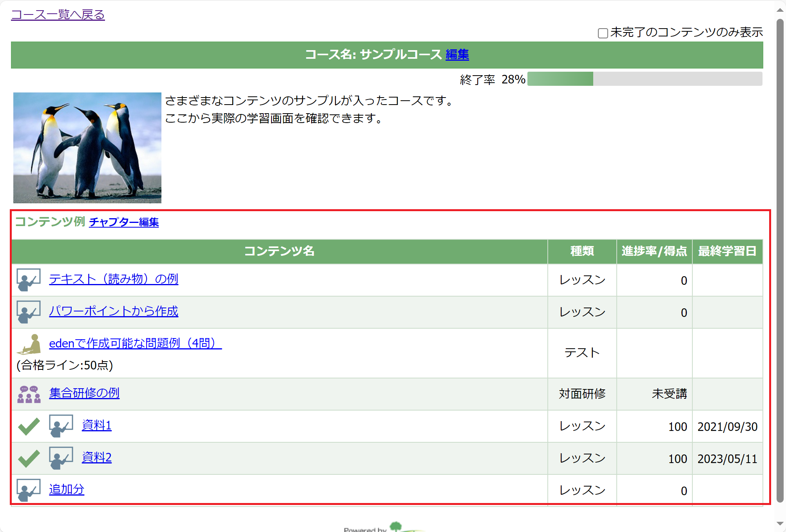Screen dimensions: 786x532
Task: Open 資料2 link
Action: click(97, 457)
